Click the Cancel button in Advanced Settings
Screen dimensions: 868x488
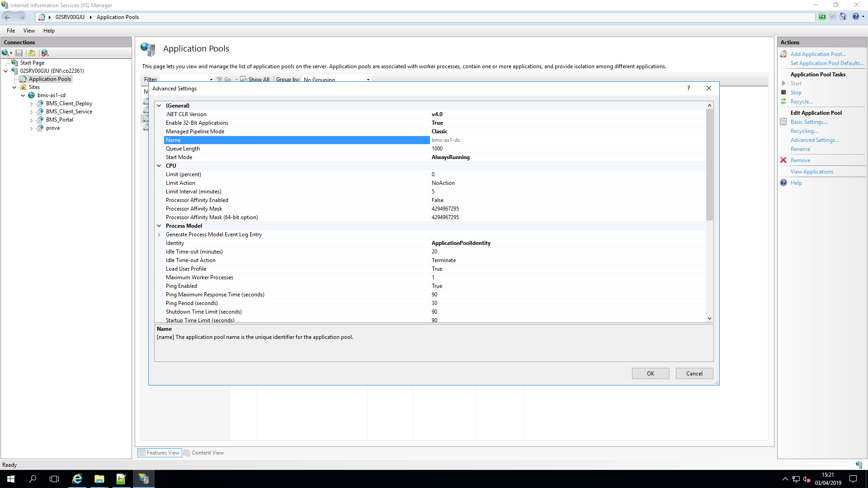694,373
